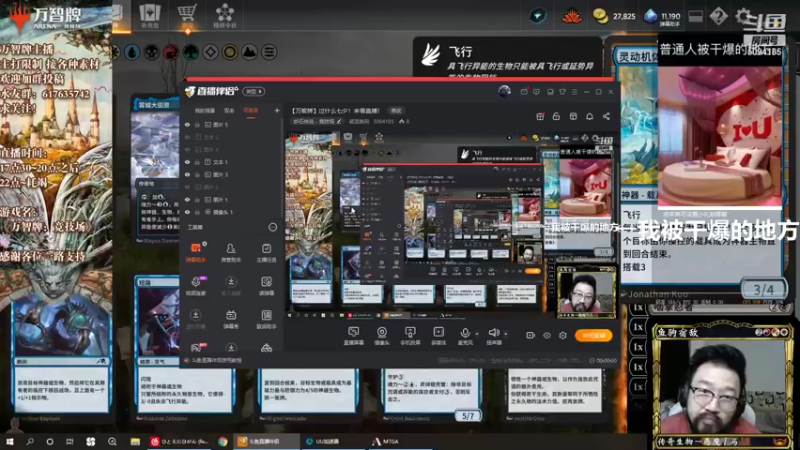Expand speaker settings arrow
The height and width of the screenshot is (450, 800).
click(x=506, y=334)
